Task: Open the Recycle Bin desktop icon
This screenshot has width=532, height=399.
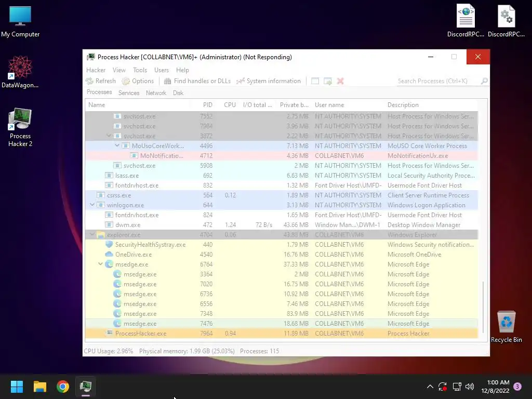Action: (x=506, y=326)
